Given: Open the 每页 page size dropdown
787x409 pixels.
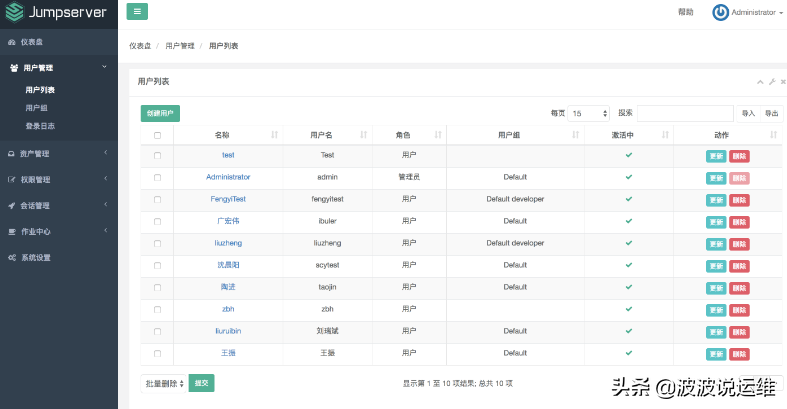Looking at the screenshot, I should tap(589, 114).
